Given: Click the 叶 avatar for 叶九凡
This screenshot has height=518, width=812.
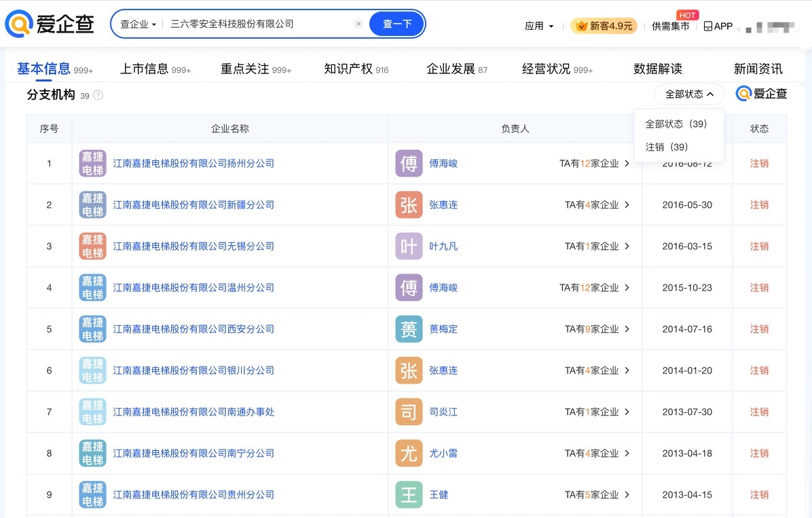Looking at the screenshot, I should tap(409, 246).
